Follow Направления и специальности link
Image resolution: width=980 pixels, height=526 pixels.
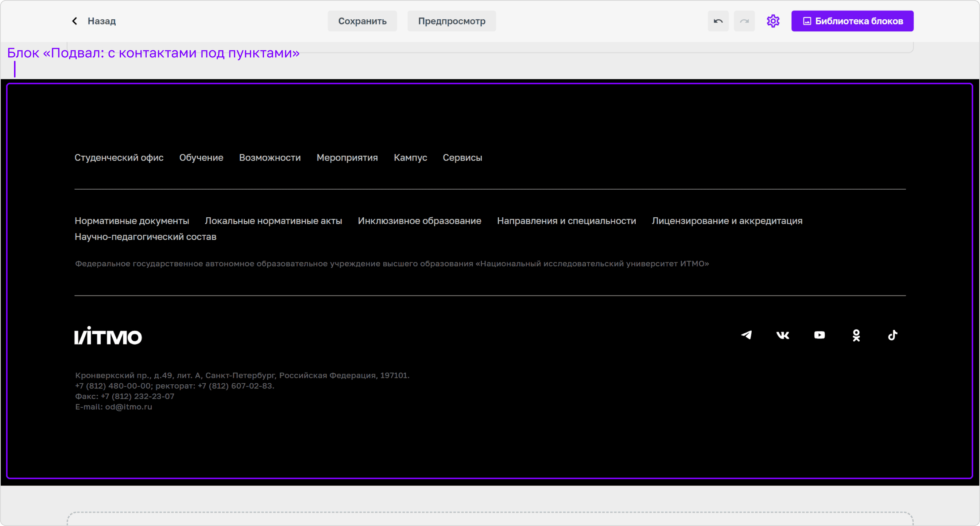pyautogui.click(x=566, y=221)
